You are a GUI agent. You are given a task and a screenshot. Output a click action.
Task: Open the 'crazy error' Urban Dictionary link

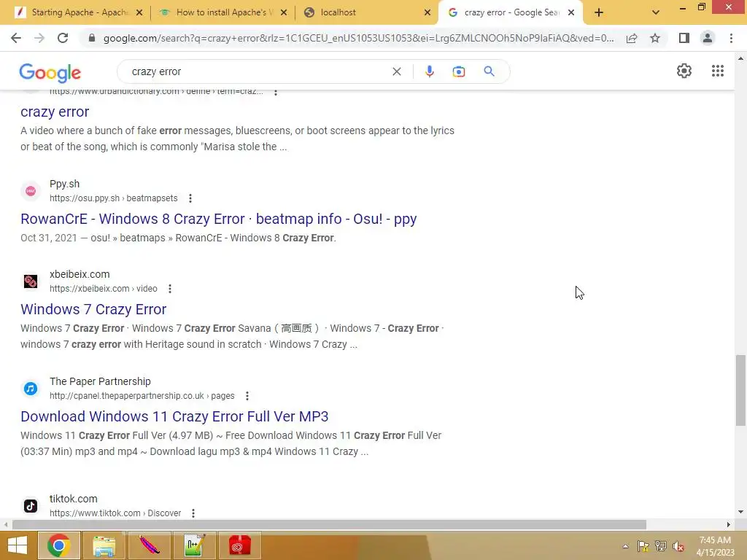pos(55,112)
